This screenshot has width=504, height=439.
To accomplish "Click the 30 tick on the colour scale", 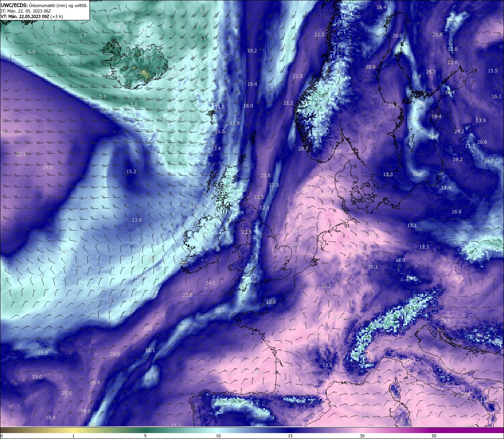I will pos(362,436).
